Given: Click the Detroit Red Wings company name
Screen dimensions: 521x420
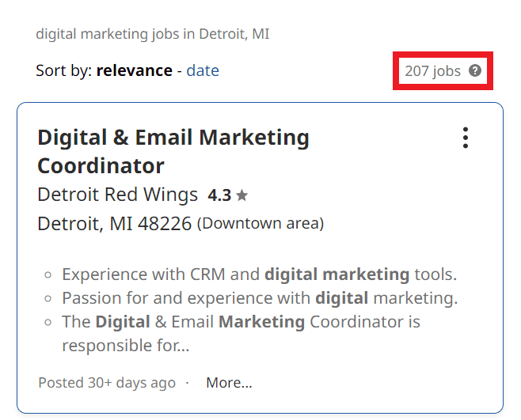Looking at the screenshot, I should 118,195.
